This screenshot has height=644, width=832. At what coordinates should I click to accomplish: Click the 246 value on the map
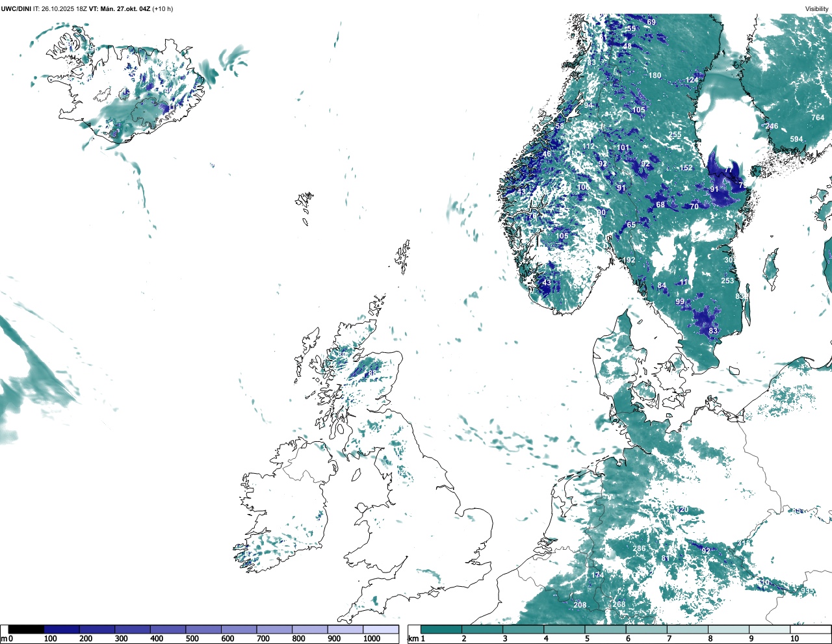[x=772, y=126]
